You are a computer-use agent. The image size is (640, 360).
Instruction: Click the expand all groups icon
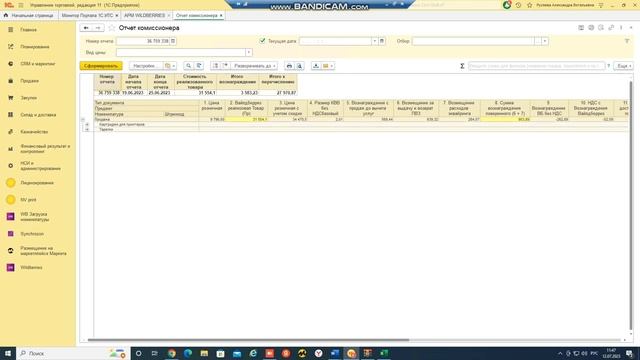[225, 66]
